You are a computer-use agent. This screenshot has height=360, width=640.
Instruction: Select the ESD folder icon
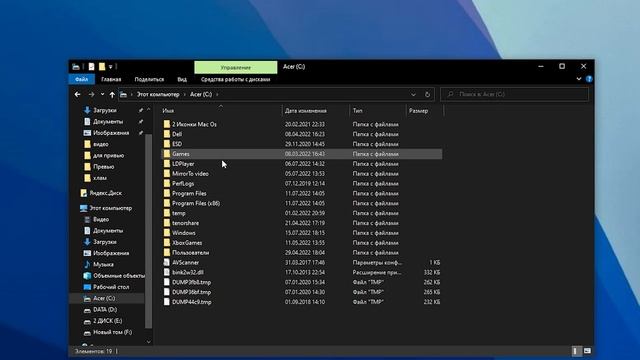pos(167,144)
